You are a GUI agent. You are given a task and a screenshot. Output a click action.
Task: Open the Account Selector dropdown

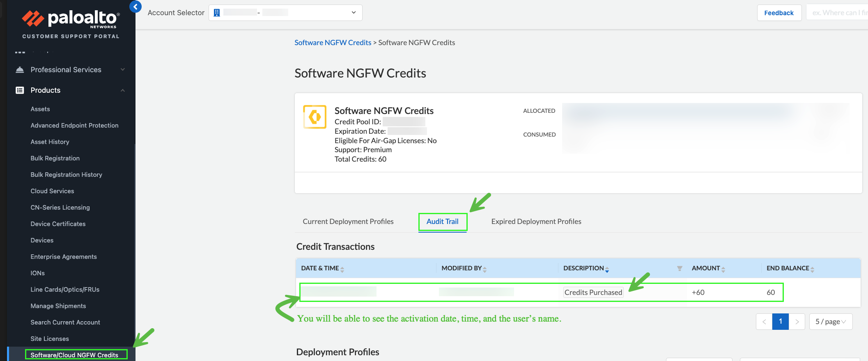pyautogui.click(x=285, y=13)
